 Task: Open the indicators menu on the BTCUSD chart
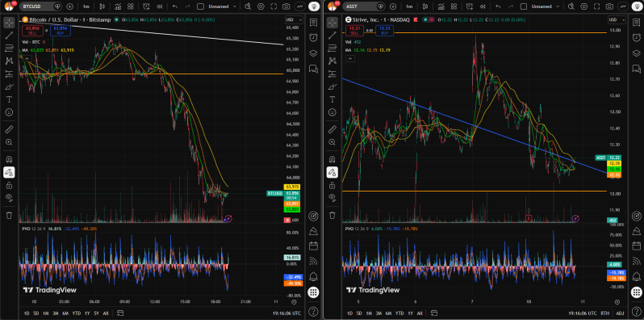[x=118, y=6]
